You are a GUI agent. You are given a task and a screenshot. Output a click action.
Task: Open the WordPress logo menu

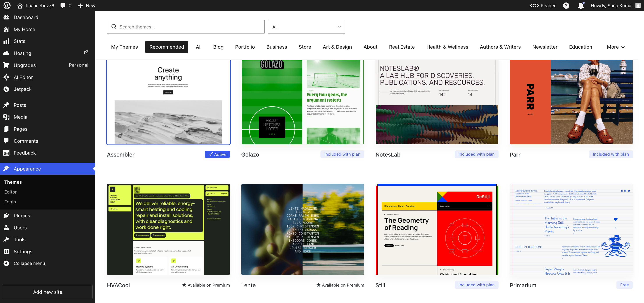click(x=7, y=5)
